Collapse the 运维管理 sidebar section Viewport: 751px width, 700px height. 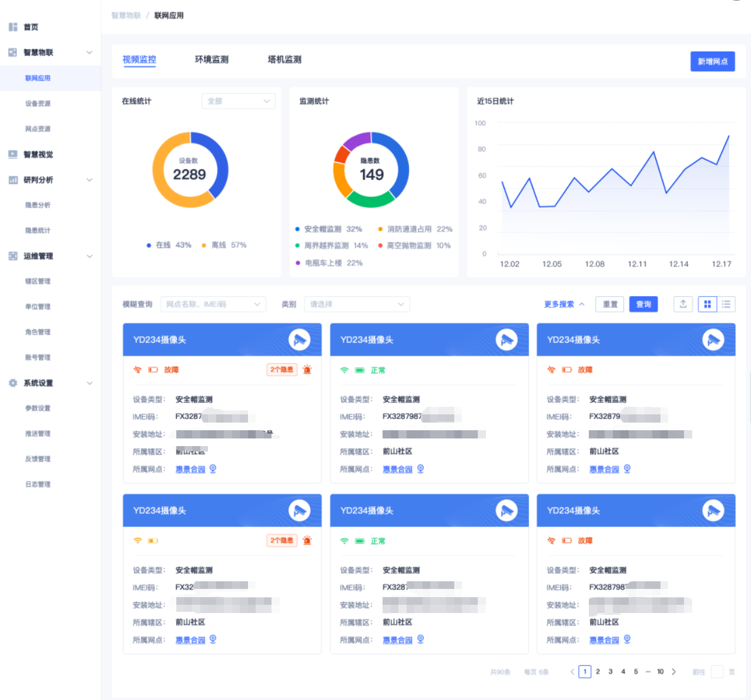coord(89,256)
